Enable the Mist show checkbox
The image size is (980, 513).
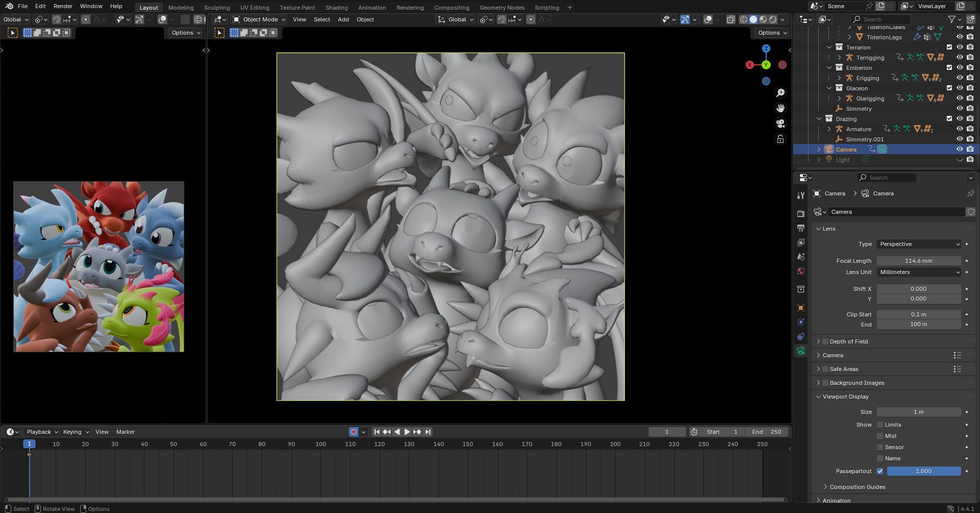pyautogui.click(x=880, y=436)
